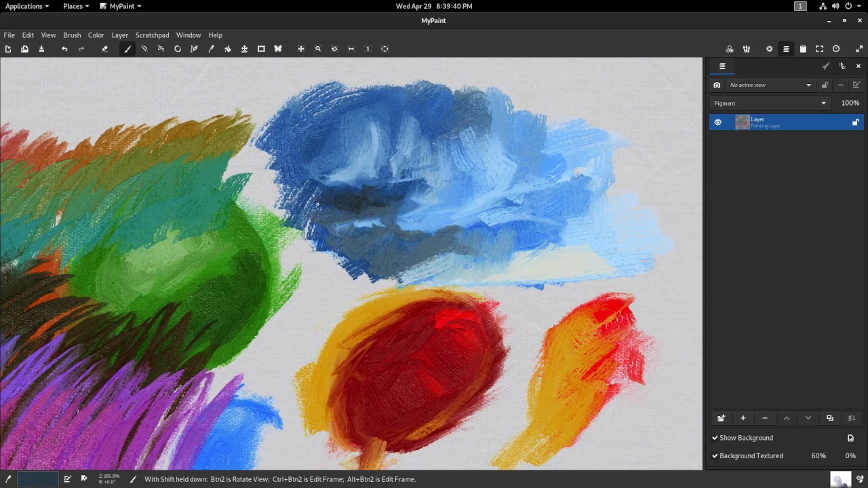Activate the symmetry butterfly tool
The width and height of the screenshot is (868, 488).
click(277, 49)
